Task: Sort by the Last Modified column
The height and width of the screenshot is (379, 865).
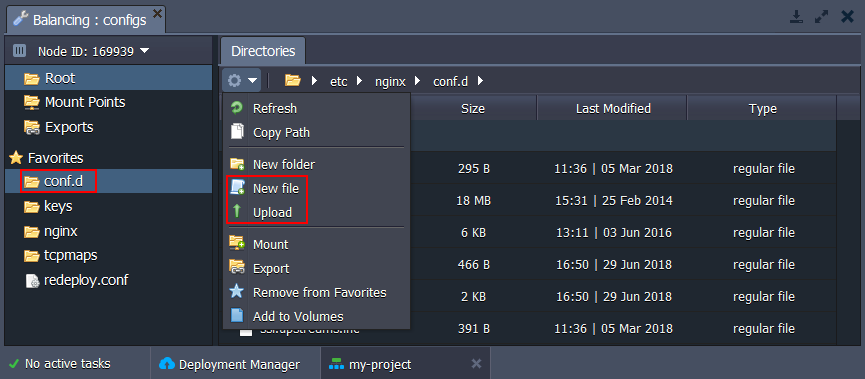Action: point(613,109)
